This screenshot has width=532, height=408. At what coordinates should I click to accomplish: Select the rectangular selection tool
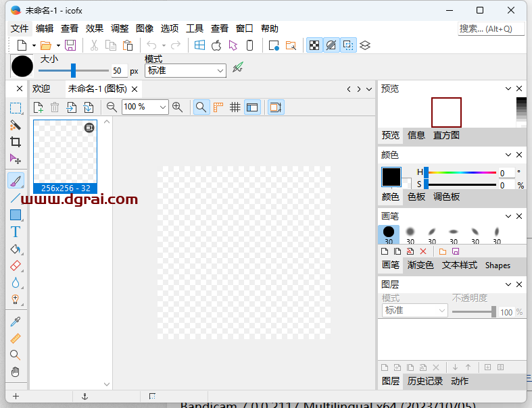click(16, 108)
